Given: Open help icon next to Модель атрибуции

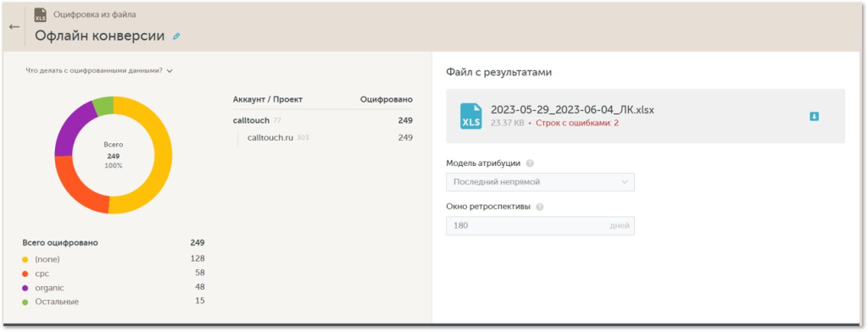Looking at the screenshot, I should (x=530, y=163).
